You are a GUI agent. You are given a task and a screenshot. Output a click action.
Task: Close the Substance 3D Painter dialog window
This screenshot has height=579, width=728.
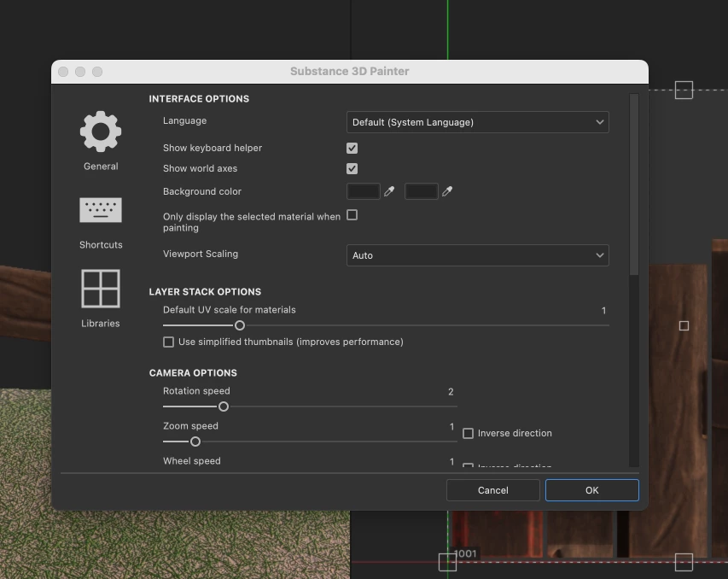tap(64, 72)
